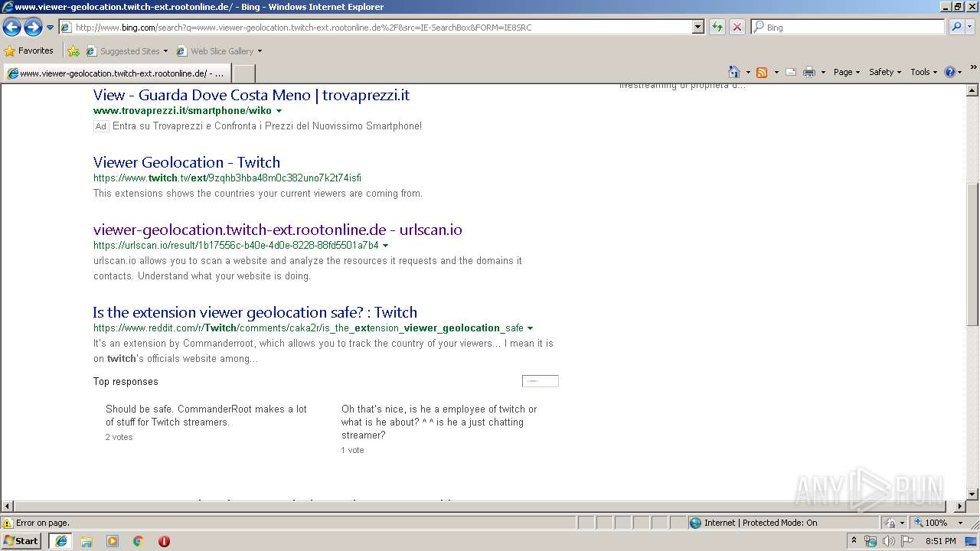Screen dimensions: 980x551
Task: Open urlscan.io rootonline.de result link
Action: tap(278, 230)
